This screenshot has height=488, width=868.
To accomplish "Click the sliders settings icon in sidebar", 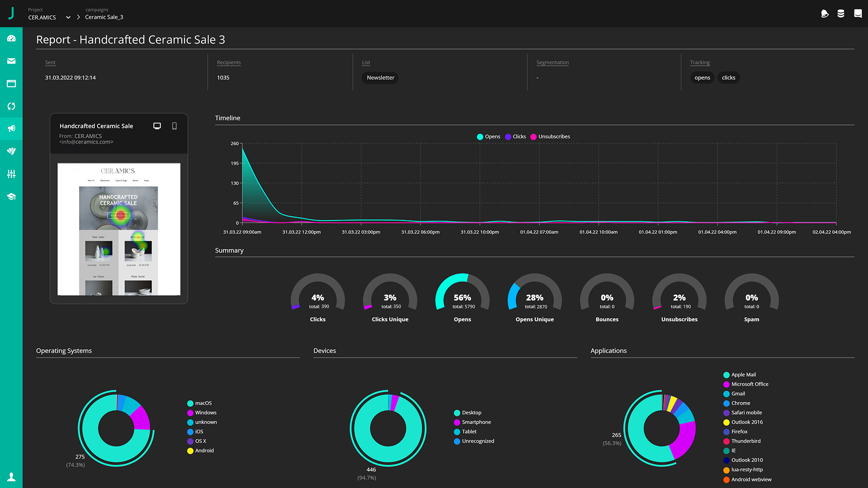I will click(11, 174).
